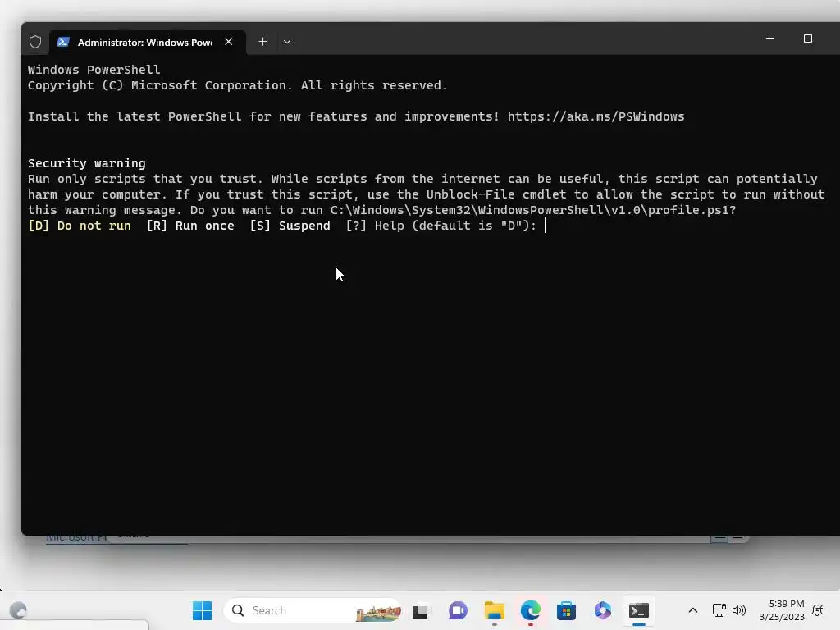Open a new terminal tab with the plus button

pyautogui.click(x=262, y=42)
